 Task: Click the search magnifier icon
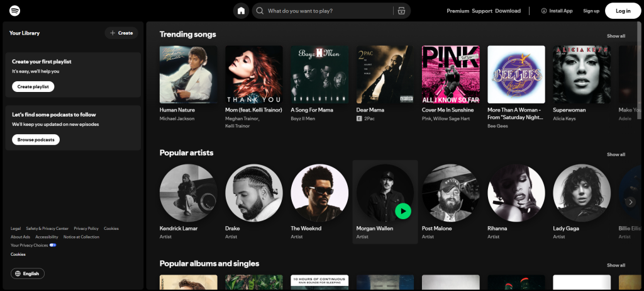point(260,11)
